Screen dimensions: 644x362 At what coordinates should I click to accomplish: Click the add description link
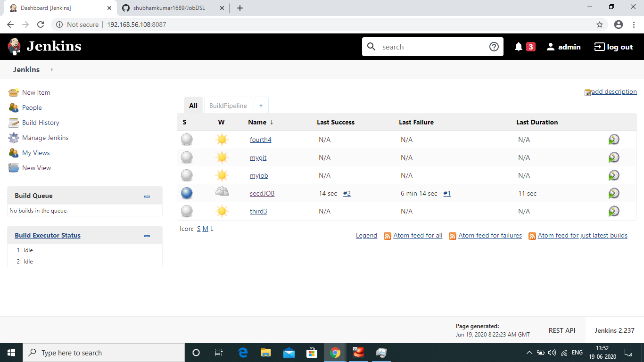614,91
